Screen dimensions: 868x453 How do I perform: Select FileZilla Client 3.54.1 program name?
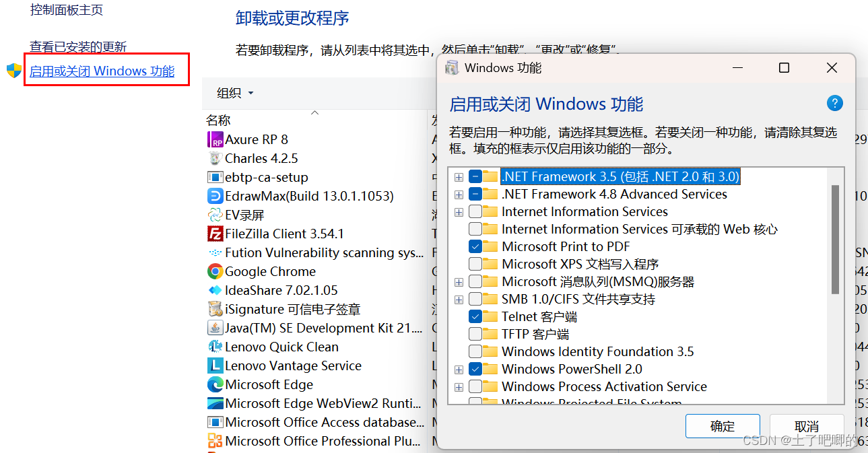click(284, 234)
